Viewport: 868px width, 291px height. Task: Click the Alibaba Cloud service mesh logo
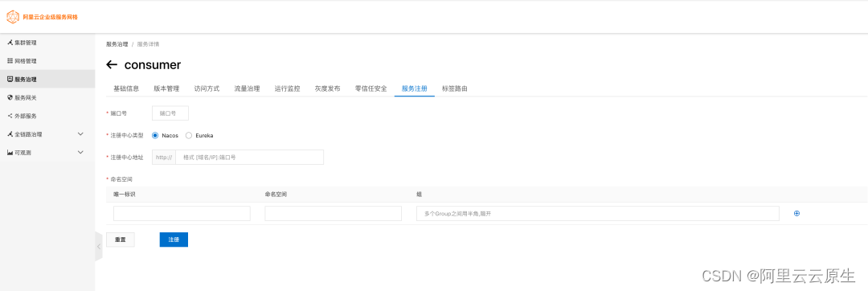[13, 17]
